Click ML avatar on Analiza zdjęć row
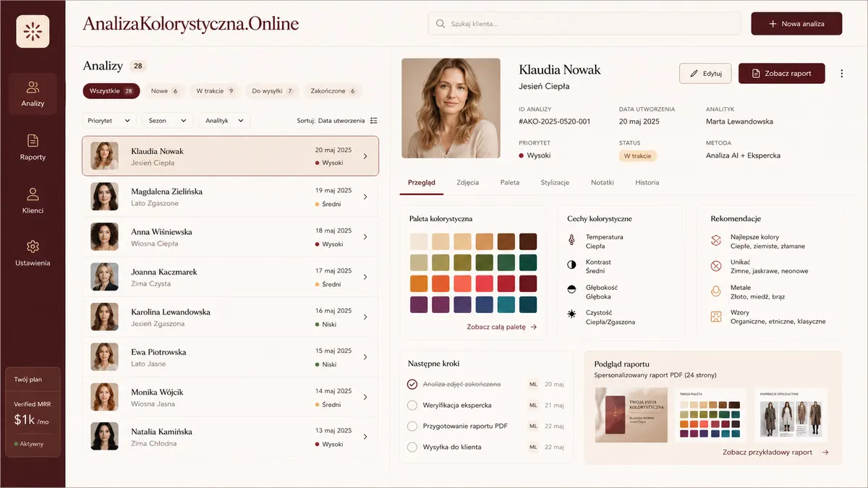The width and height of the screenshot is (868, 488). click(x=533, y=385)
